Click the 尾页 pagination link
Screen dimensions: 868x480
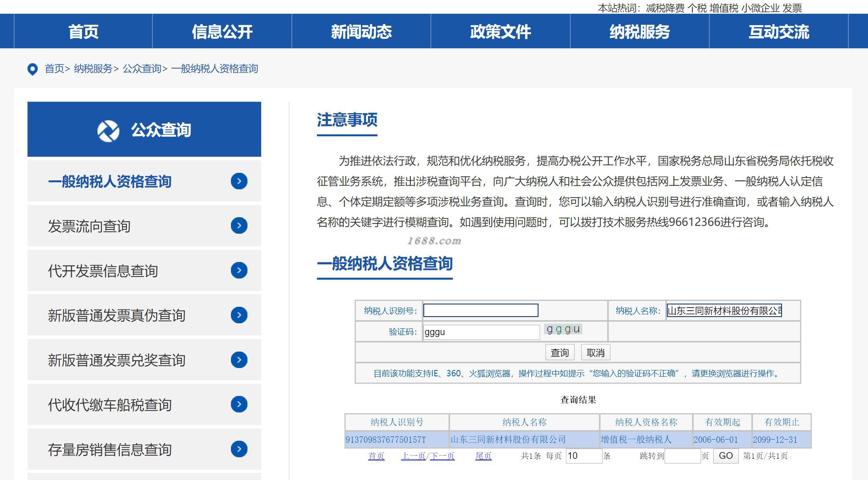point(483,456)
